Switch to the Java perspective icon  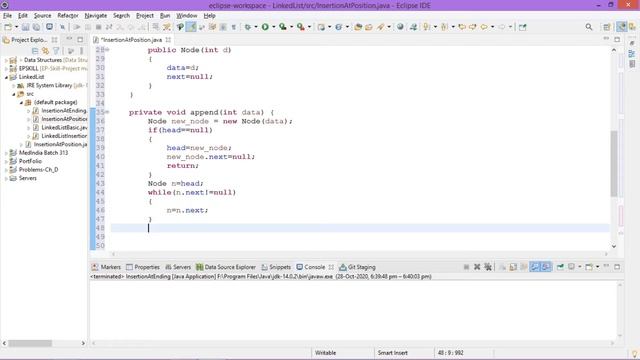(x=622, y=27)
